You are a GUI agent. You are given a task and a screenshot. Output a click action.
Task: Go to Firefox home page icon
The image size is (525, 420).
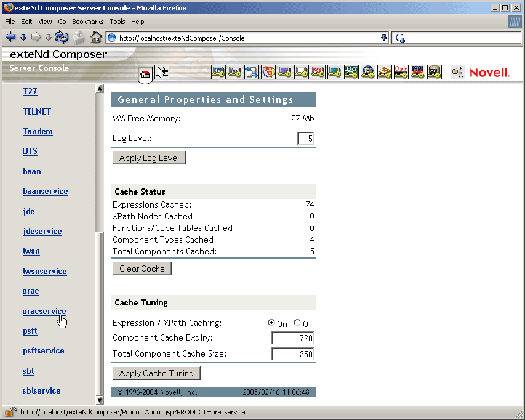[x=96, y=37]
